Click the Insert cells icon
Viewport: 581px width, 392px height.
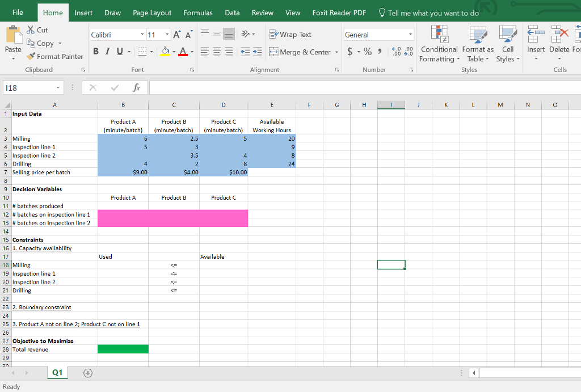point(536,34)
